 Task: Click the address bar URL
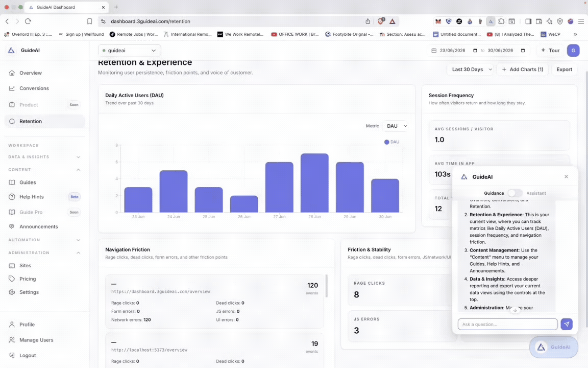(151, 21)
